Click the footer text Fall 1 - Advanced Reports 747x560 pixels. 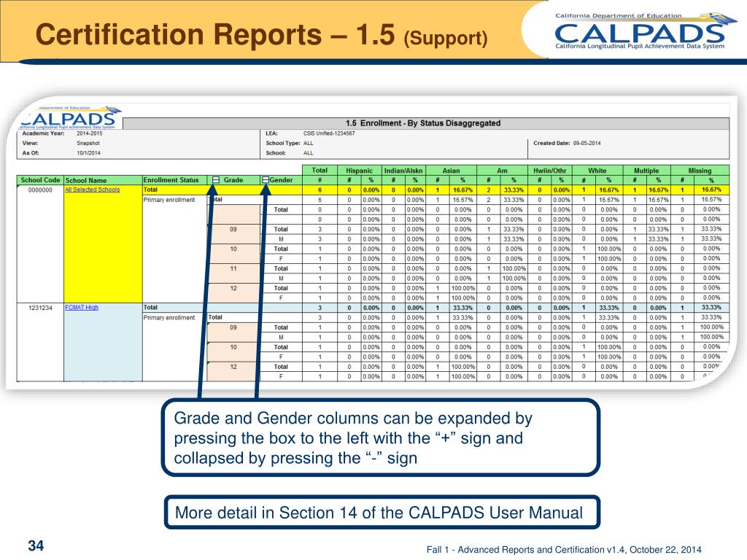coord(564,550)
